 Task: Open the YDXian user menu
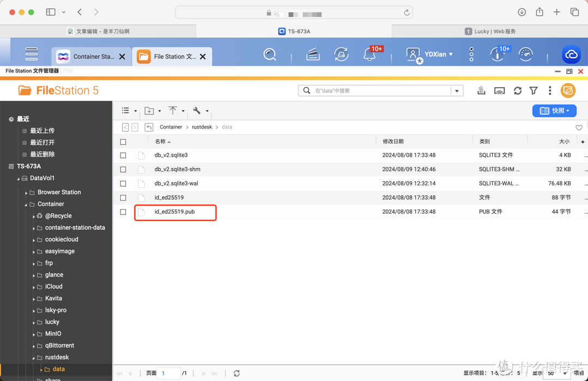430,54
